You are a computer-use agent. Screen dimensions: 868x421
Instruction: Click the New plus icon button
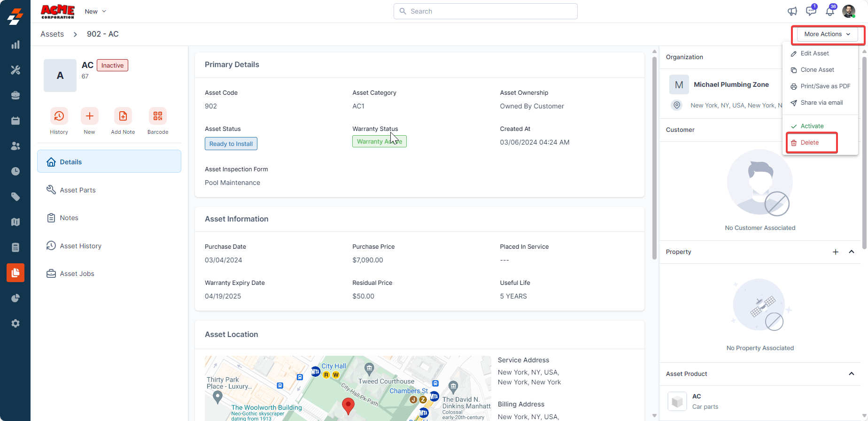[x=89, y=116]
